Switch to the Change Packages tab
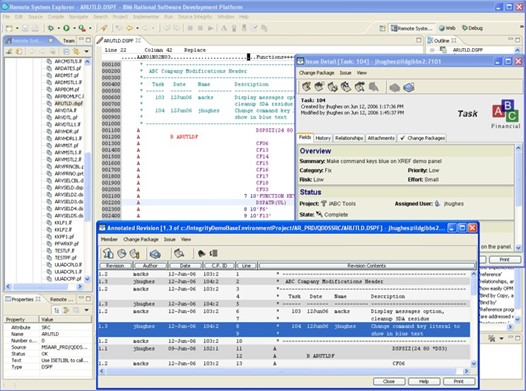526x391 pixels. point(422,138)
